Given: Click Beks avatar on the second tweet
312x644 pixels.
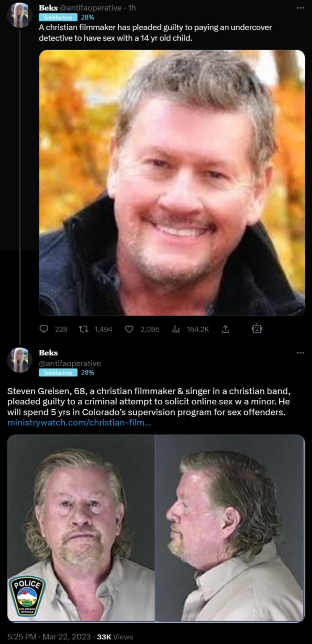Looking at the screenshot, I should (20, 360).
